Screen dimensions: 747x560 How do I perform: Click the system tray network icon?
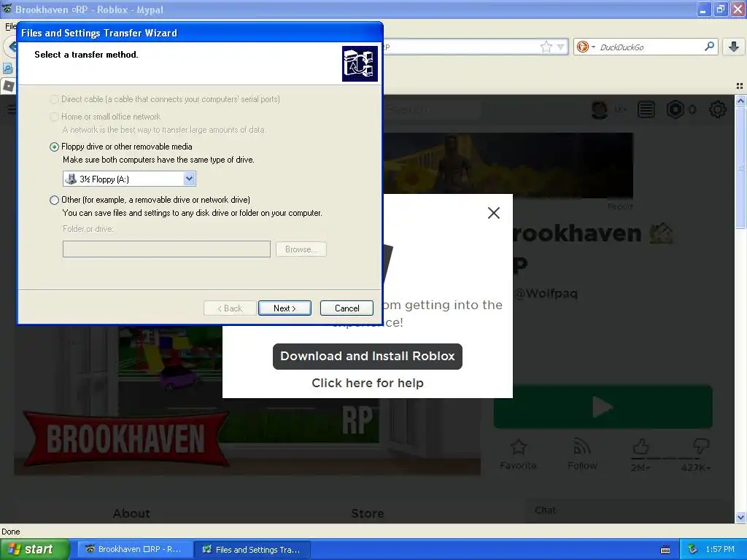(x=693, y=550)
